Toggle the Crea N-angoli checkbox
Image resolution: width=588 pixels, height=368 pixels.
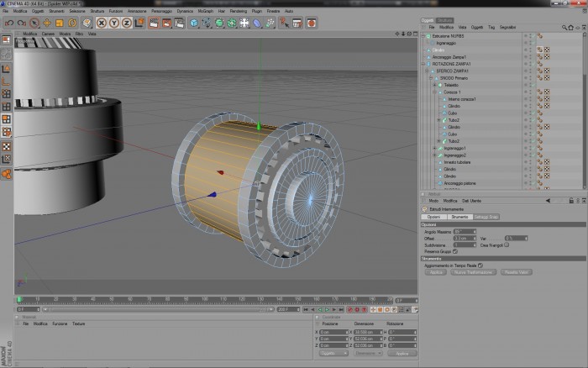click(507, 244)
